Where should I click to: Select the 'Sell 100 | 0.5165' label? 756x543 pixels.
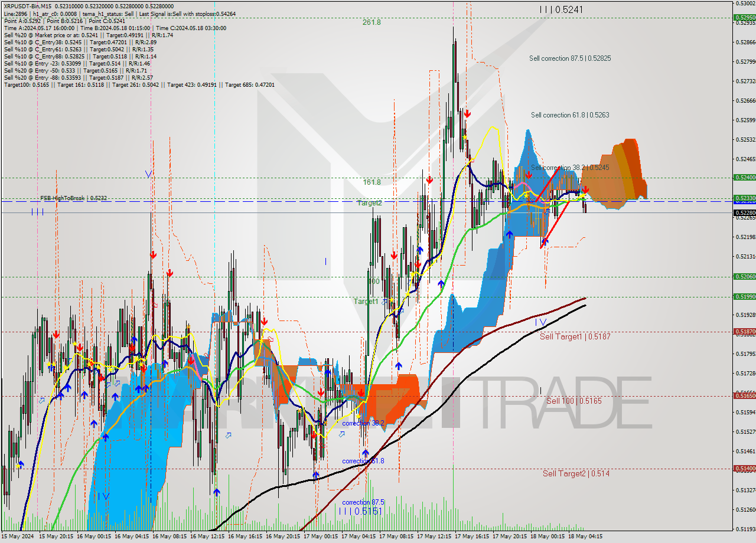[574, 401]
